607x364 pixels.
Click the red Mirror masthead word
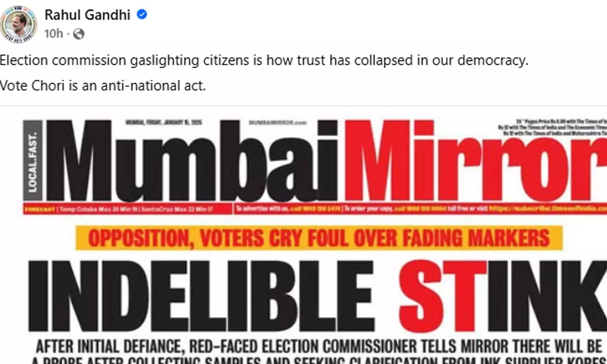coord(475,161)
